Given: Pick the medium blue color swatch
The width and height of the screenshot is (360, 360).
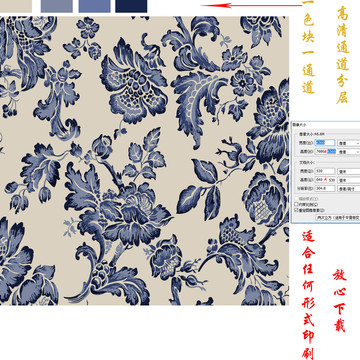Looking at the screenshot, I should (x=94, y=6).
